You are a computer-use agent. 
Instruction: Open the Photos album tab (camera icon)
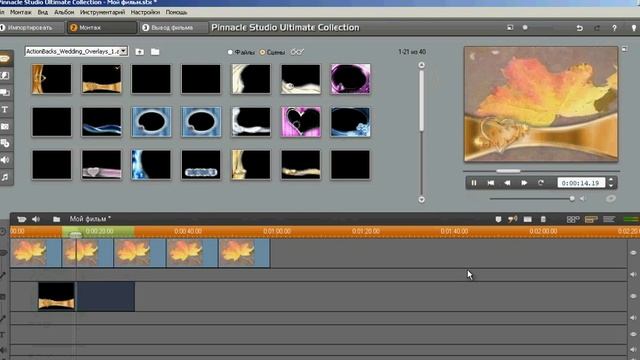pos(5,127)
